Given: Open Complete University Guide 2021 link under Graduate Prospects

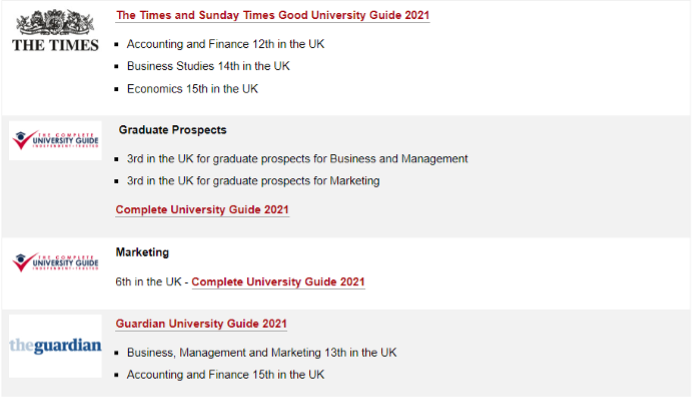Looking at the screenshot, I should (x=202, y=209).
